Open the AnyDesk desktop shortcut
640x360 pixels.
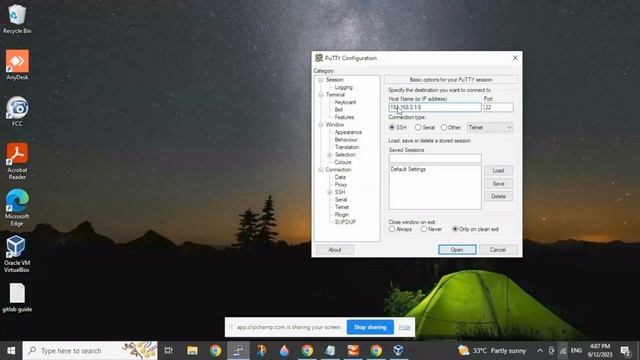click(17, 65)
